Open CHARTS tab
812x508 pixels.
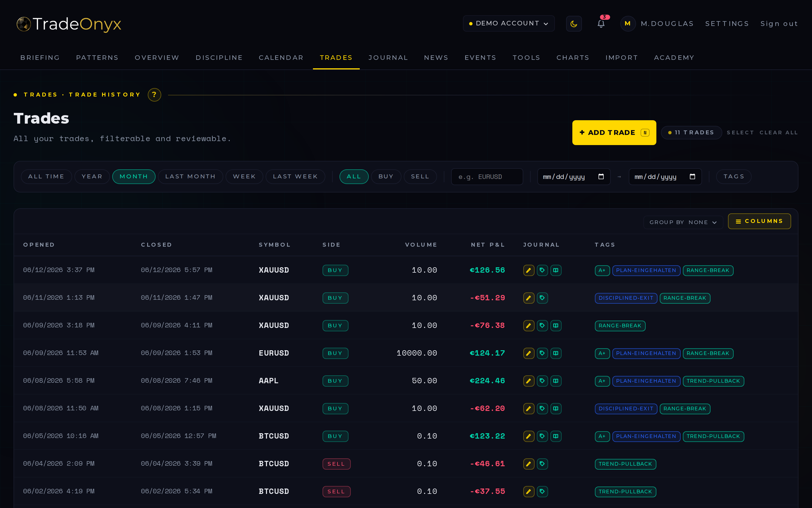click(x=573, y=58)
